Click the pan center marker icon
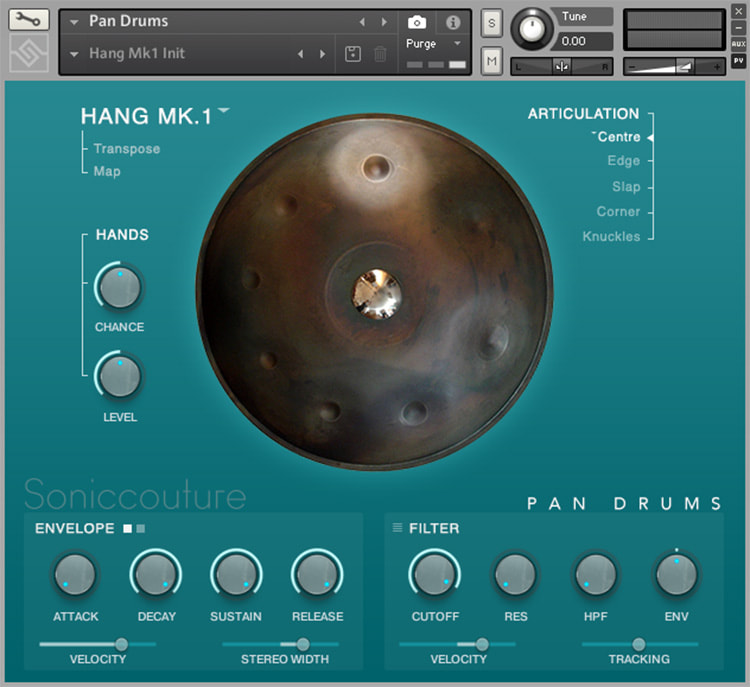Viewport: 750px width, 687px height. (562, 66)
